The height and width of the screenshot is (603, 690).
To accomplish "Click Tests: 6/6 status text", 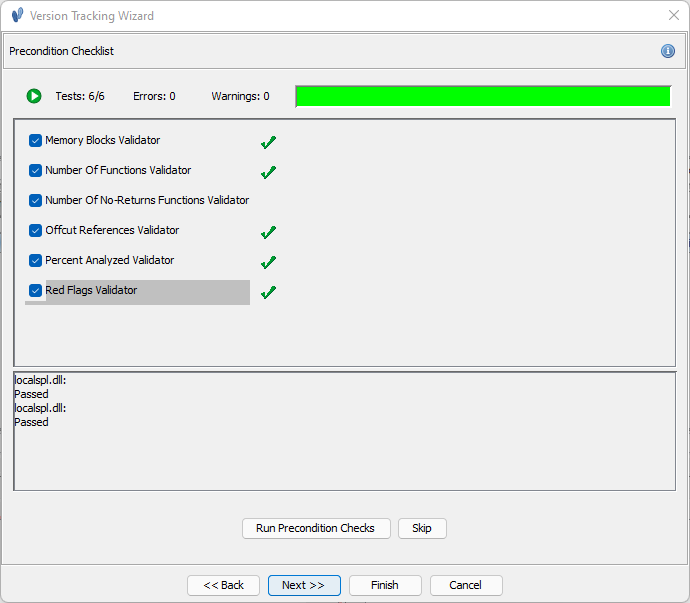I will 80,96.
